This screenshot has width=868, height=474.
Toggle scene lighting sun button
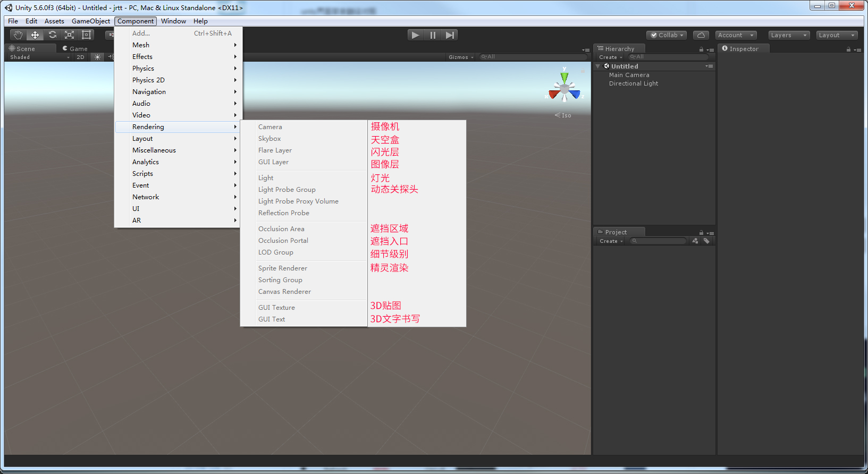(x=97, y=57)
